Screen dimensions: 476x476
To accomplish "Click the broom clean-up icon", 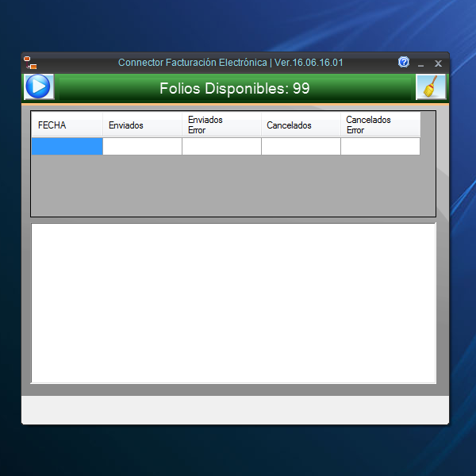I will tap(430, 86).
